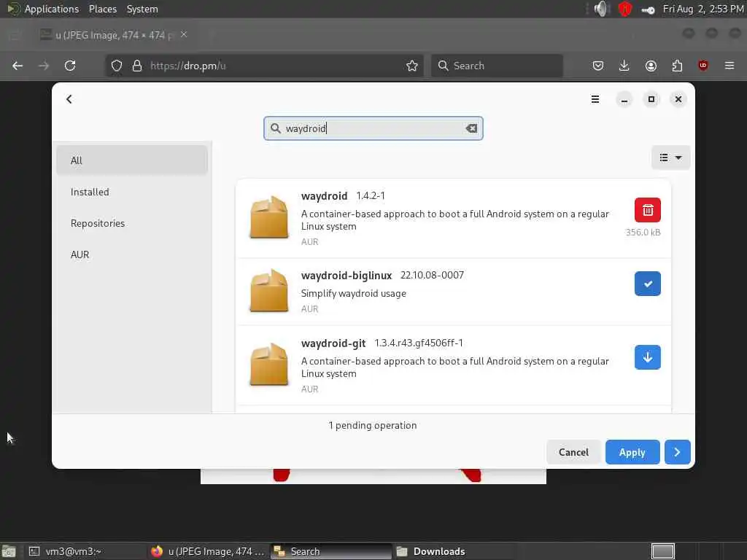Click the site padlock icon in Firefox
Screen dimensions: 747x560
pyautogui.click(x=136, y=66)
